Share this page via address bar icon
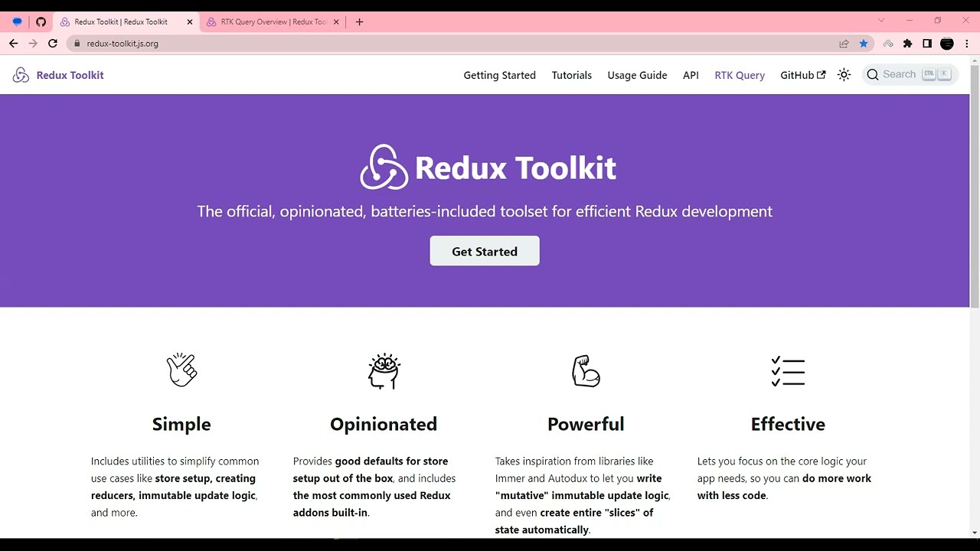Viewport: 980px width, 551px height. point(844,44)
